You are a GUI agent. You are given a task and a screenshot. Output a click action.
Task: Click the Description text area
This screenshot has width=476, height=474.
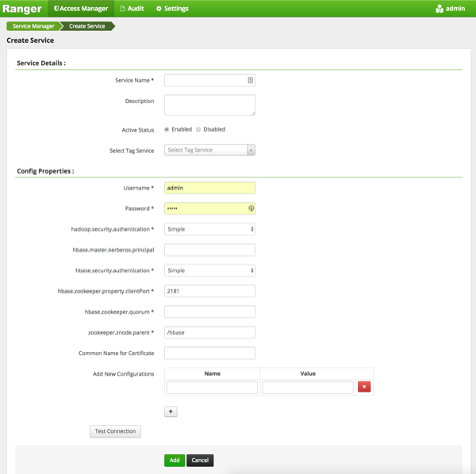coord(209,105)
